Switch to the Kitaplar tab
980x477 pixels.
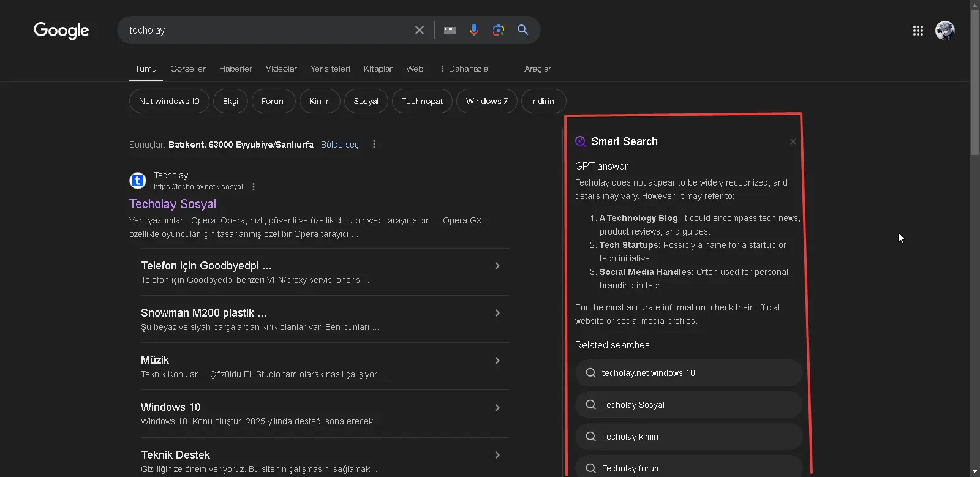coord(378,69)
